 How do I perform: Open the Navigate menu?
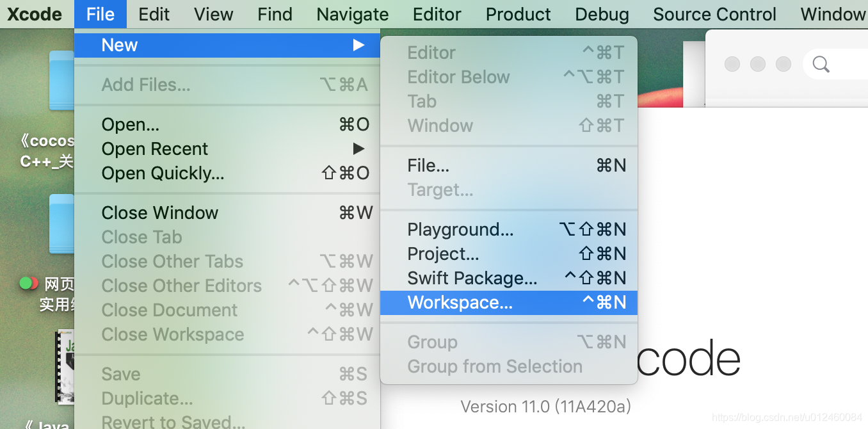(x=353, y=14)
